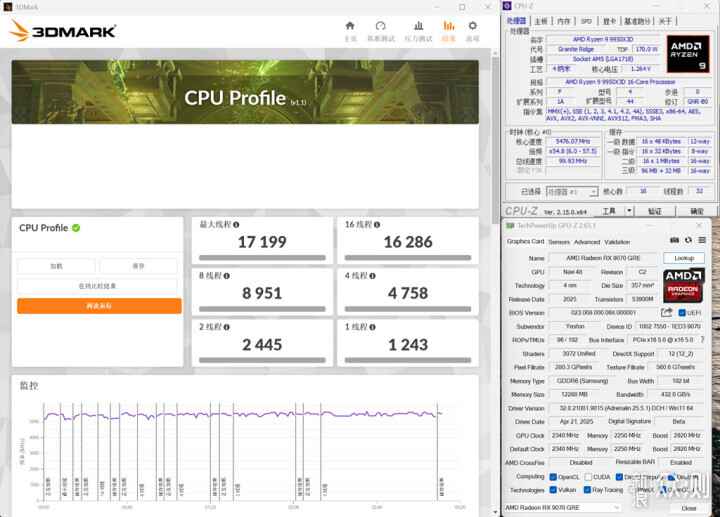Viewport: 720px width, 517px height.
Task: Open the 3DMark stress test chart icon
Action: point(418,26)
